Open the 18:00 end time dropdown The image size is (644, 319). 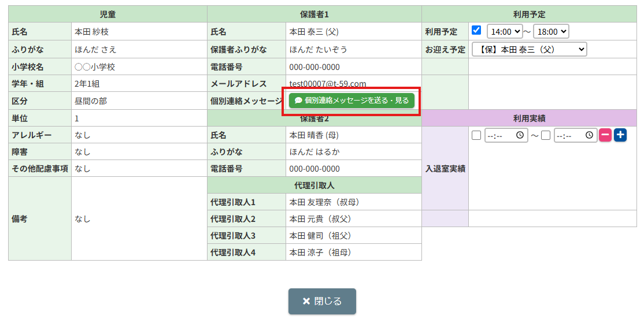click(551, 32)
